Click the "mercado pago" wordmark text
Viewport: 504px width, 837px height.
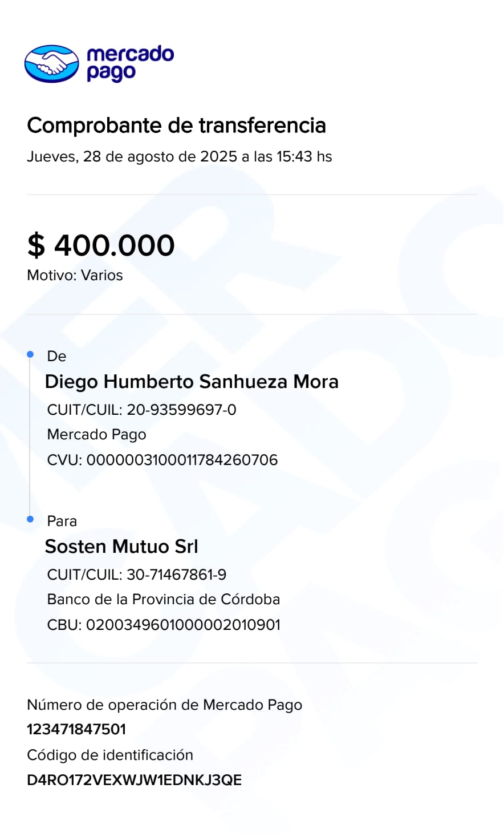point(129,63)
